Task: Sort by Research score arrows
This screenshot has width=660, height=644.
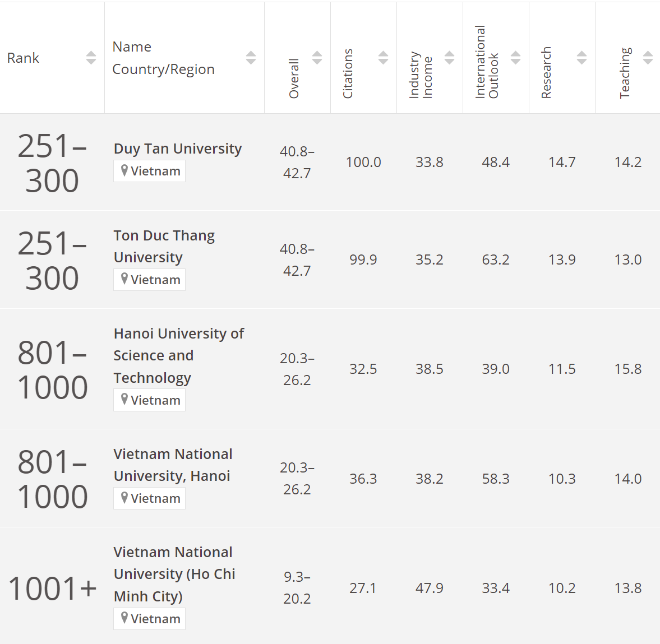Action: coord(581,58)
